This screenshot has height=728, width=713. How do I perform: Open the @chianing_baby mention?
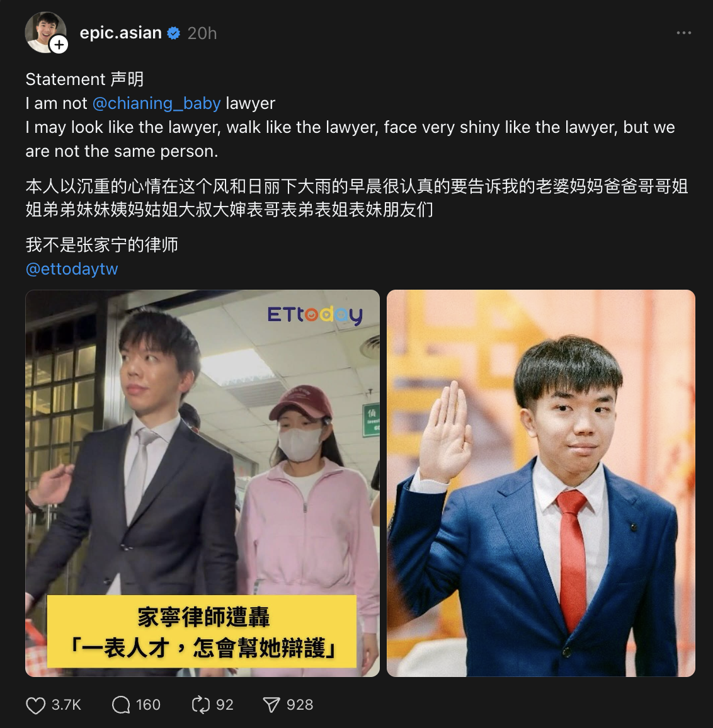point(157,103)
